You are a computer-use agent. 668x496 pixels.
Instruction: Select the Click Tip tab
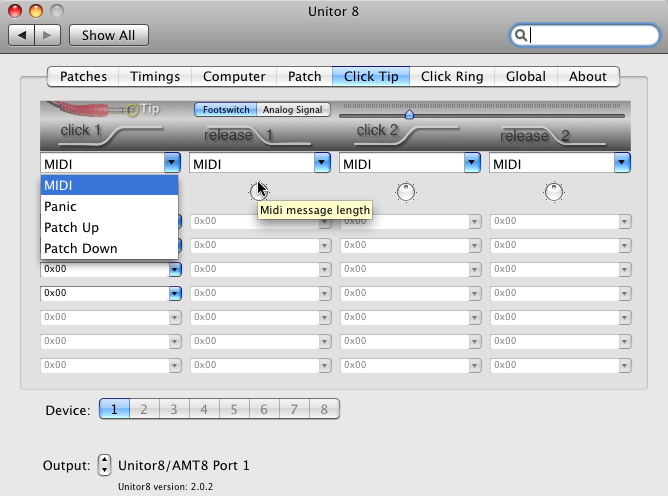click(x=371, y=76)
